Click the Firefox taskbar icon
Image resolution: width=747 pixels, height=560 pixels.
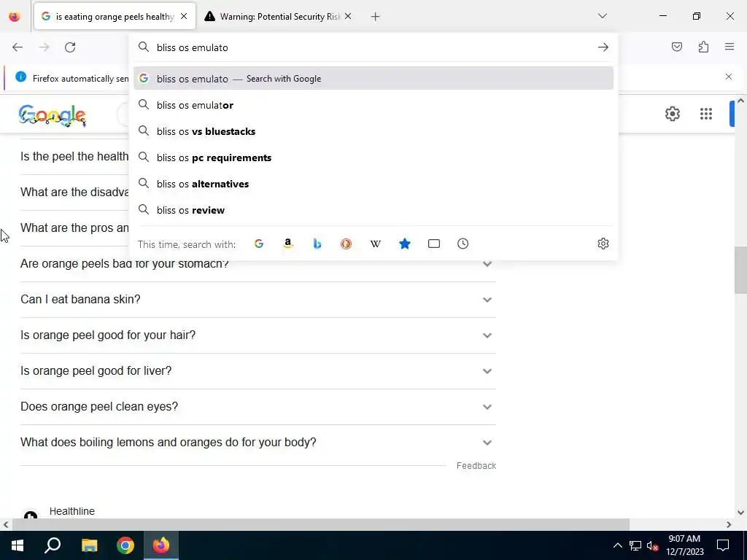[161, 545]
